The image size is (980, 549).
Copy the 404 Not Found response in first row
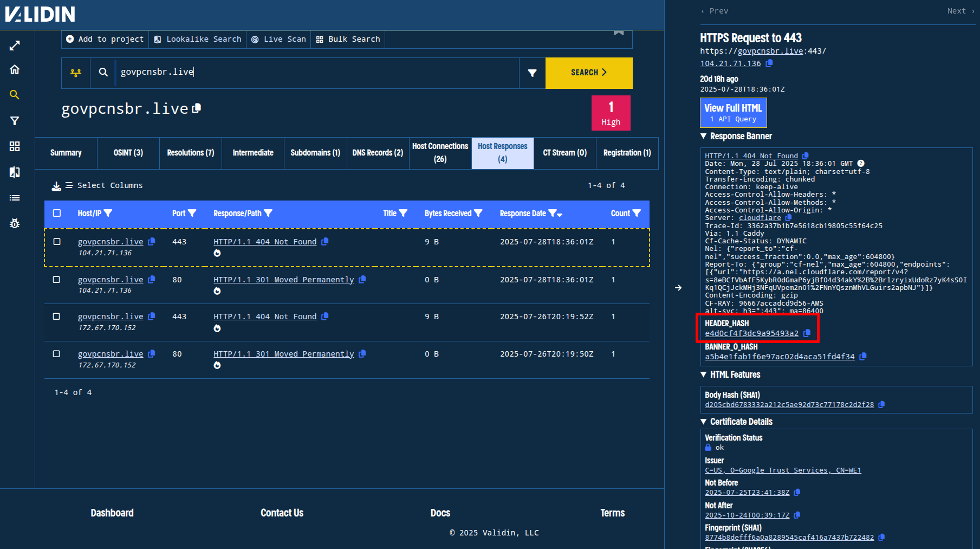click(324, 242)
